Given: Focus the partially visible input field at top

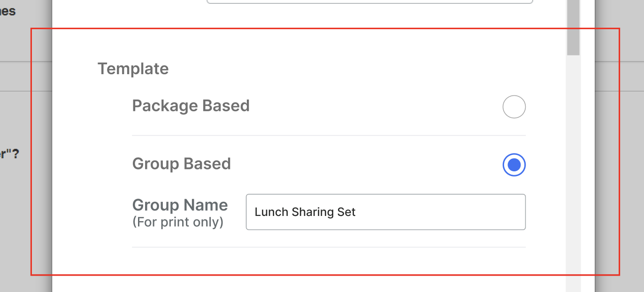Looking at the screenshot, I should coord(369,2).
